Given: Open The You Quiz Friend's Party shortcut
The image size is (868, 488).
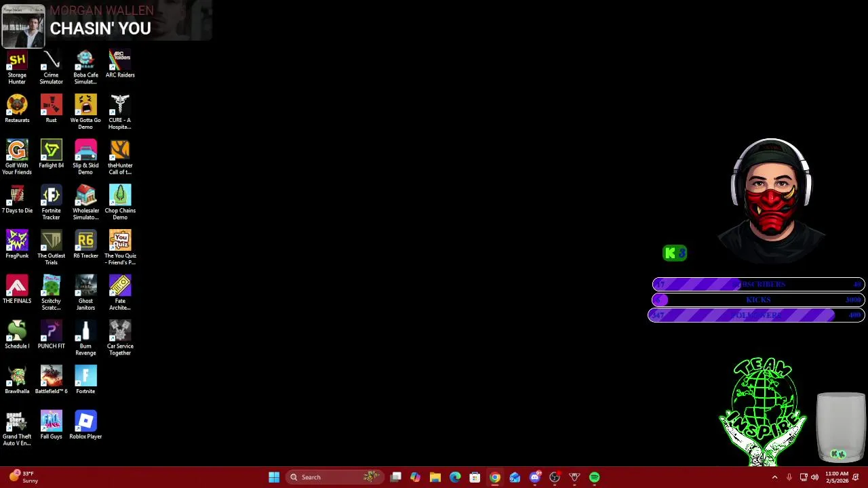Looking at the screenshot, I should pyautogui.click(x=120, y=248).
